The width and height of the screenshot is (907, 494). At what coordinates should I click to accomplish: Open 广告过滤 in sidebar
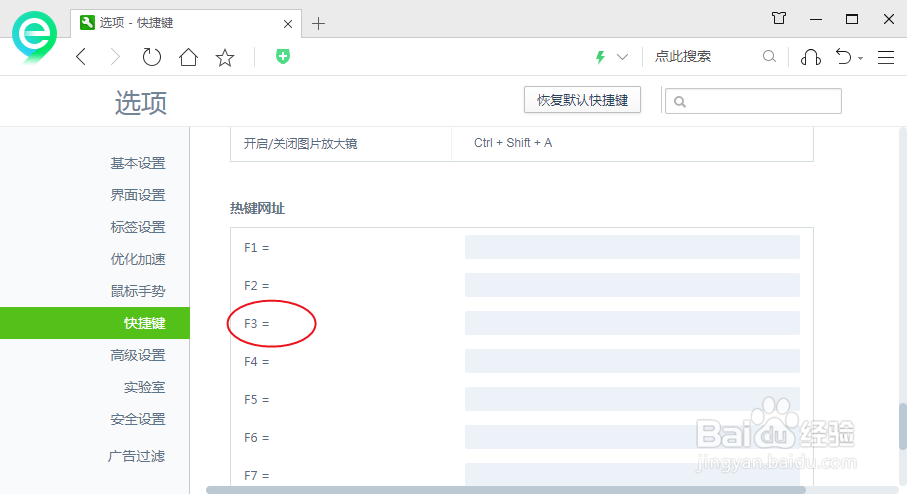tap(137, 456)
